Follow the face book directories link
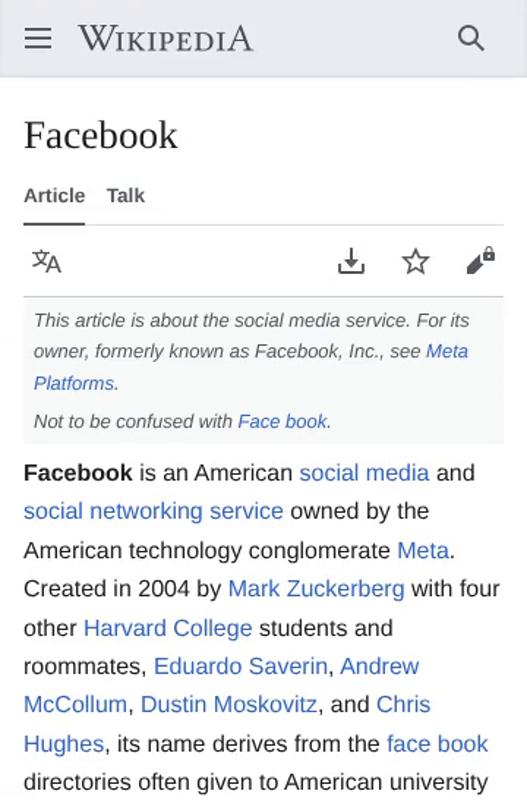Viewport: 527px width, 800px height. pyautogui.click(x=437, y=743)
